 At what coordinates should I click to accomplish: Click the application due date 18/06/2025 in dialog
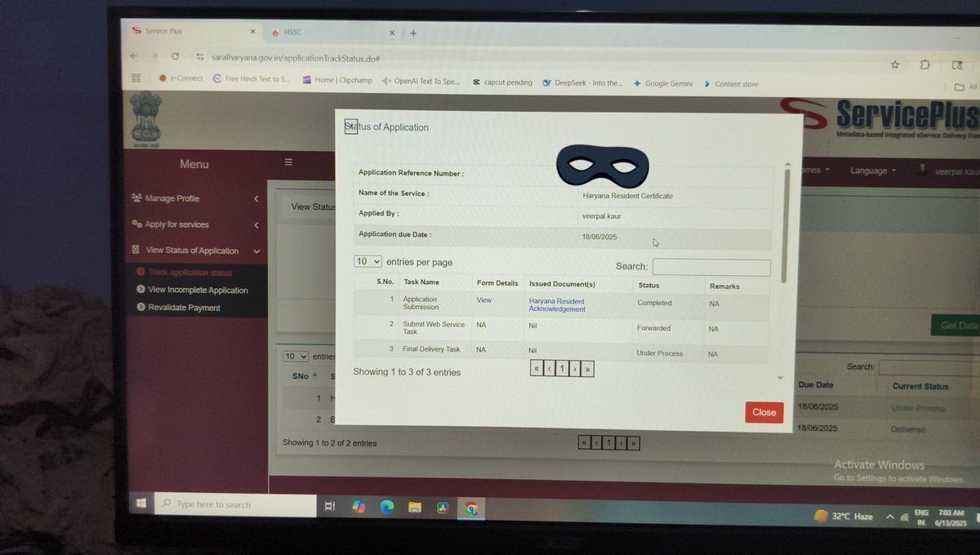[599, 237]
